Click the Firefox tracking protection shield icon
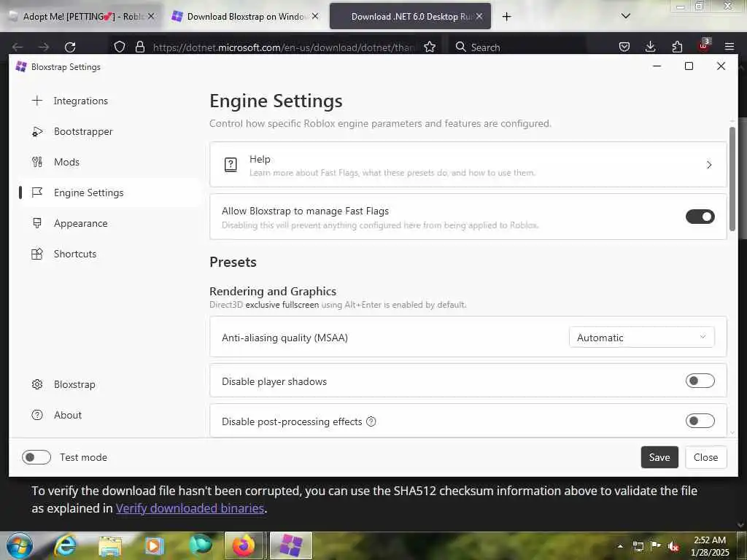Screen dimensions: 747x560 pyautogui.click(x=120, y=47)
